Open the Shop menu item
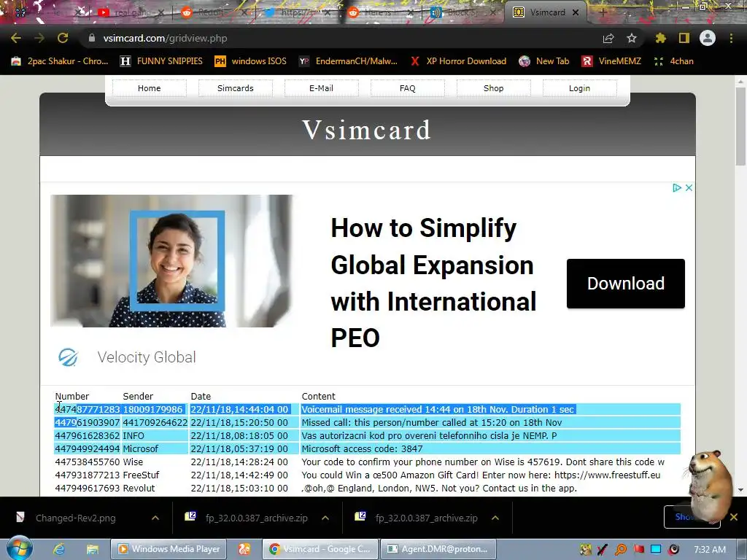This screenshot has width=747, height=560. pyautogui.click(x=494, y=88)
